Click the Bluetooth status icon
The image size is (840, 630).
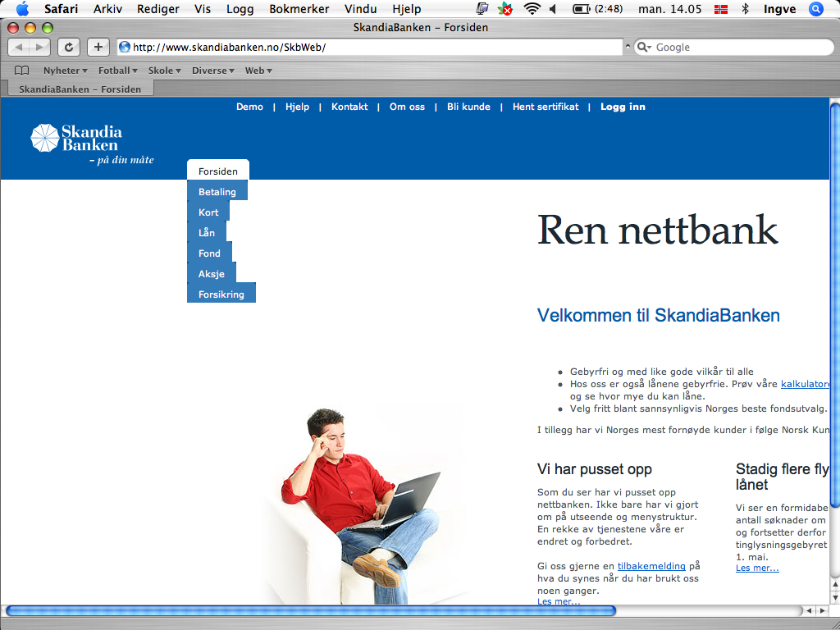[x=745, y=8]
